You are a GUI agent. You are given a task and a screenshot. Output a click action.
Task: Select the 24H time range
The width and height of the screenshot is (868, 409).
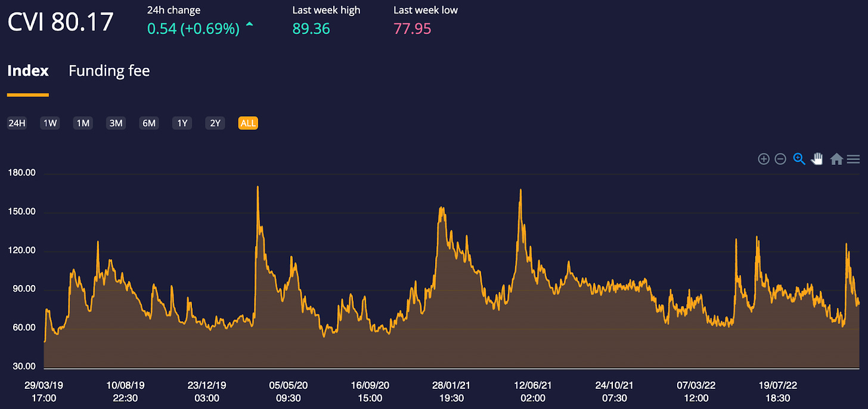pyautogui.click(x=17, y=123)
